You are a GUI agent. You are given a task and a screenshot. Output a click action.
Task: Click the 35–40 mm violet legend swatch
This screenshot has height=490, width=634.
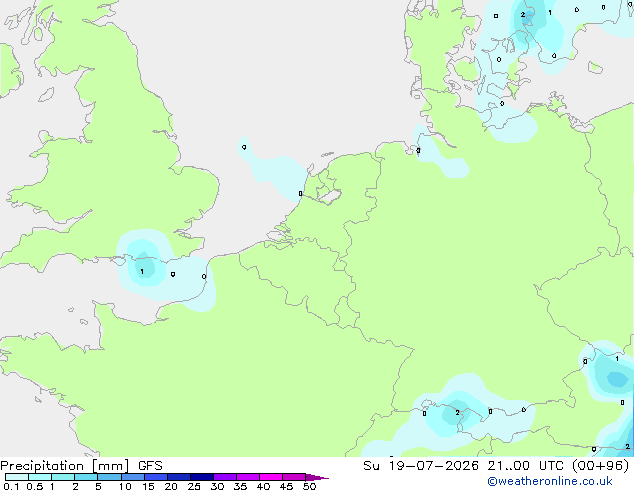247,477
